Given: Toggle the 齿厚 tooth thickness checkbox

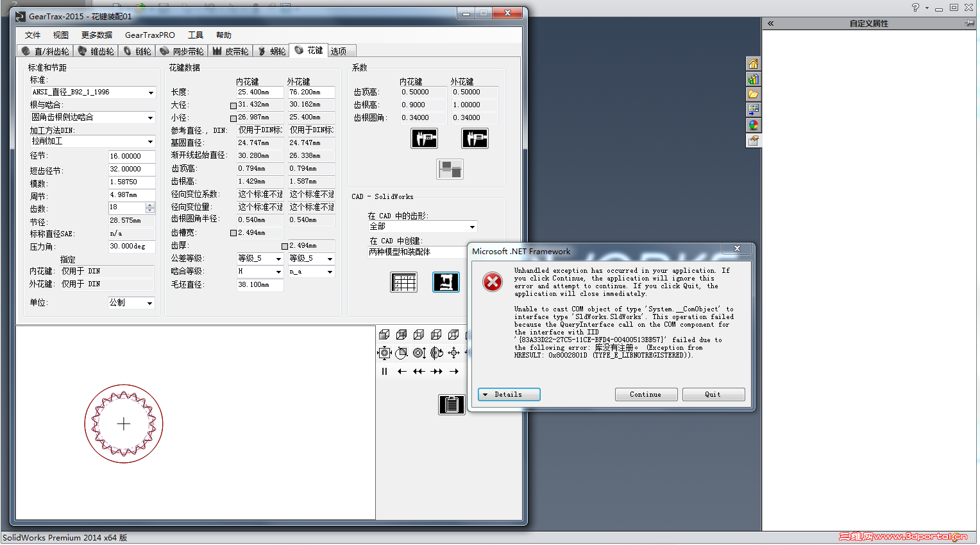Looking at the screenshot, I should tap(285, 246).
